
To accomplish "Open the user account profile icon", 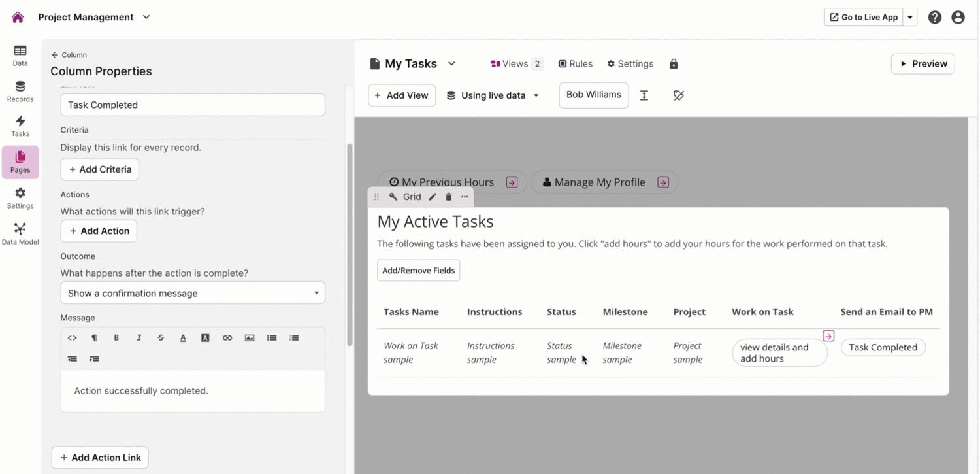I will (x=958, y=18).
